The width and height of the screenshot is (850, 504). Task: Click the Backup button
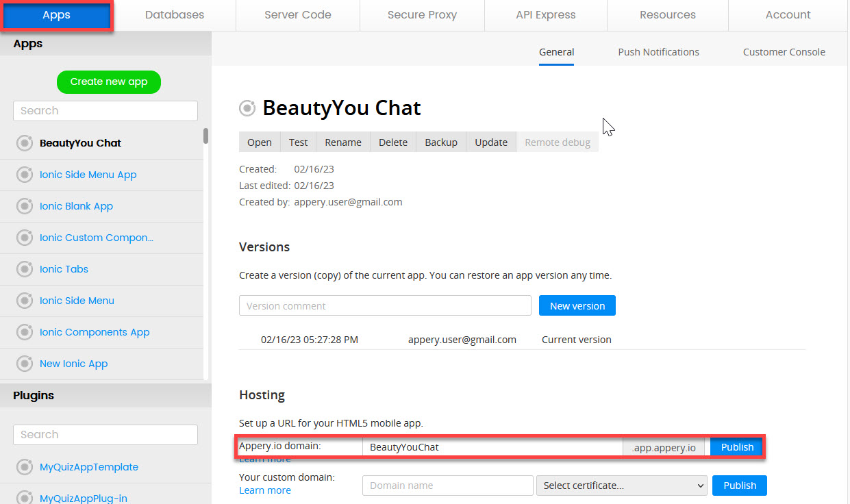441,142
